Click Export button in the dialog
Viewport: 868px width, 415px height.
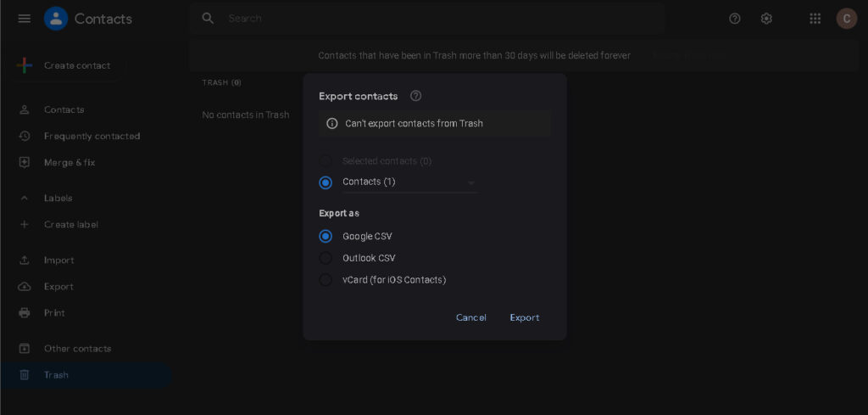point(525,317)
